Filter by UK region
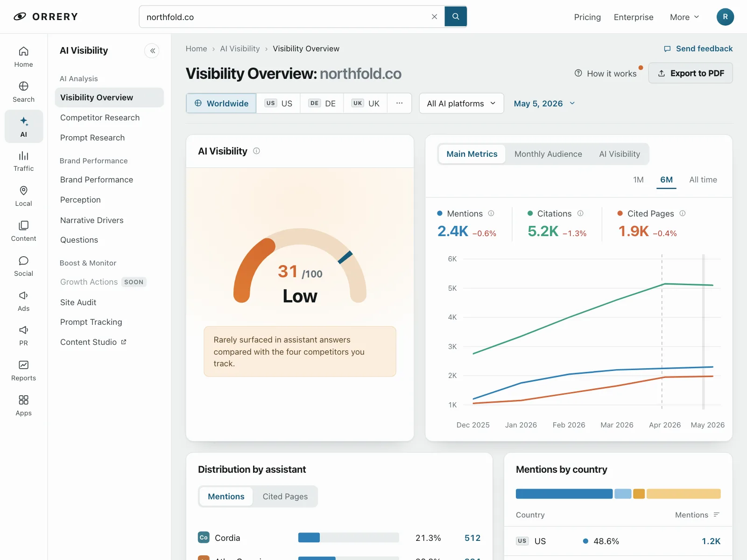 point(366,103)
